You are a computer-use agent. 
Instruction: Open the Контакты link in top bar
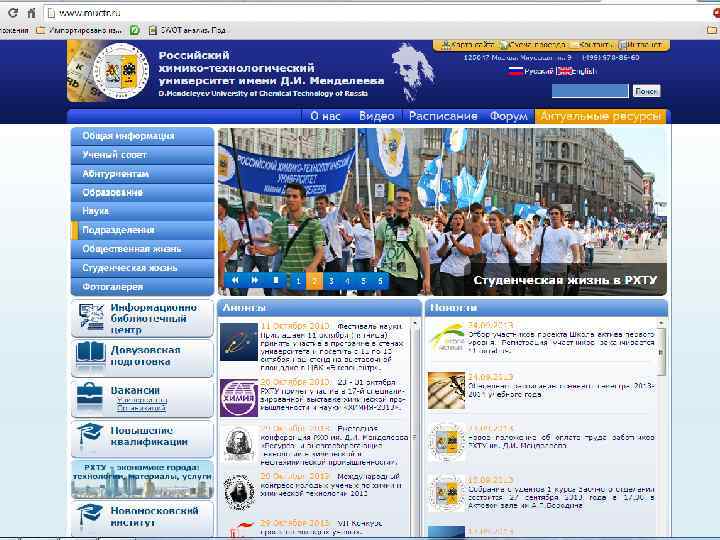tap(591, 45)
